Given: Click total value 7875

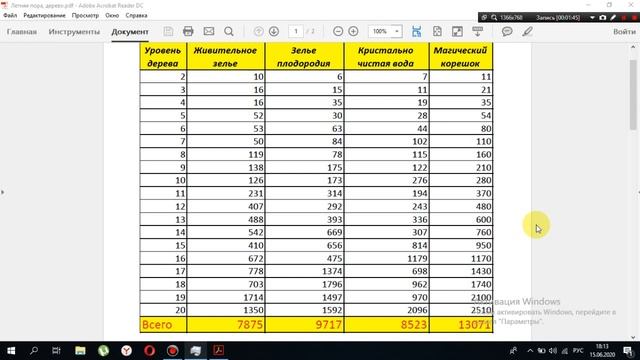Looking at the screenshot, I should pyautogui.click(x=250, y=325).
